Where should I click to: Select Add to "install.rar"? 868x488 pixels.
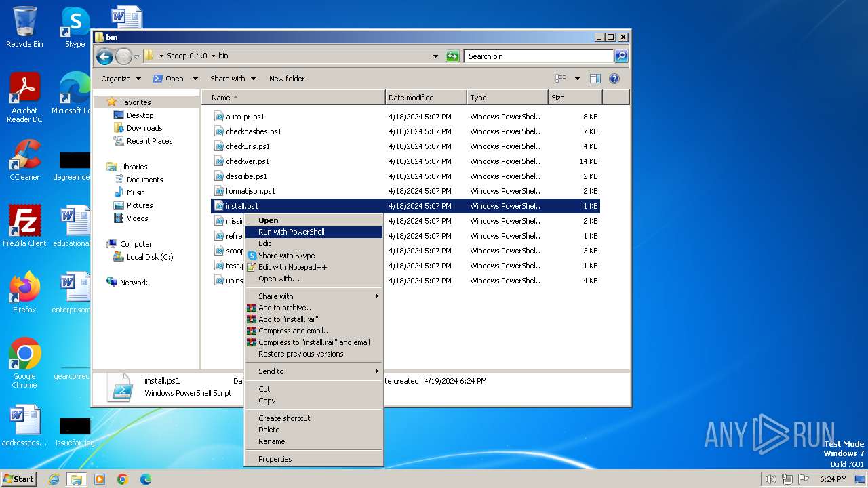[313, 319]
